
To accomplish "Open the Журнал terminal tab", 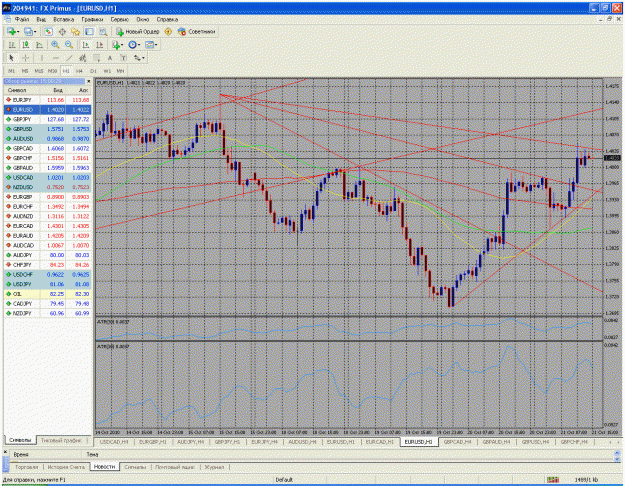I will 214,466.
